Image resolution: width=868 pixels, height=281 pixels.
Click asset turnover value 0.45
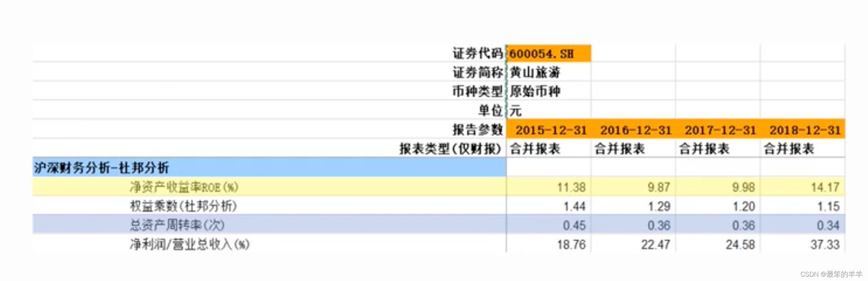pos(574,225)
